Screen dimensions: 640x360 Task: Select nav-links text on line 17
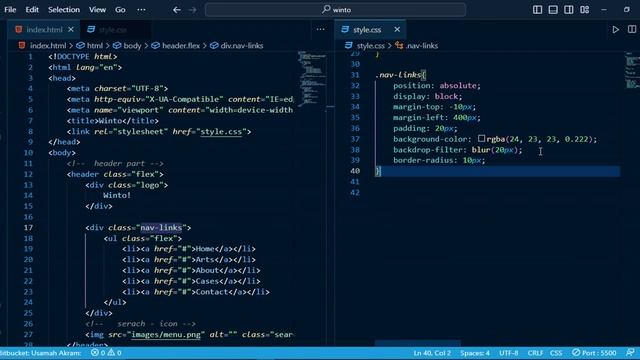point(161,227)
